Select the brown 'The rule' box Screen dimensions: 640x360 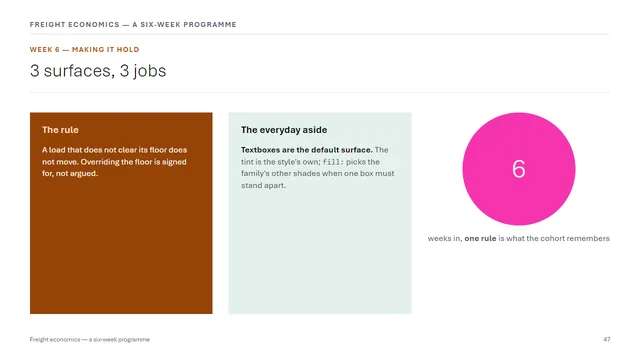tap(121, 213)
